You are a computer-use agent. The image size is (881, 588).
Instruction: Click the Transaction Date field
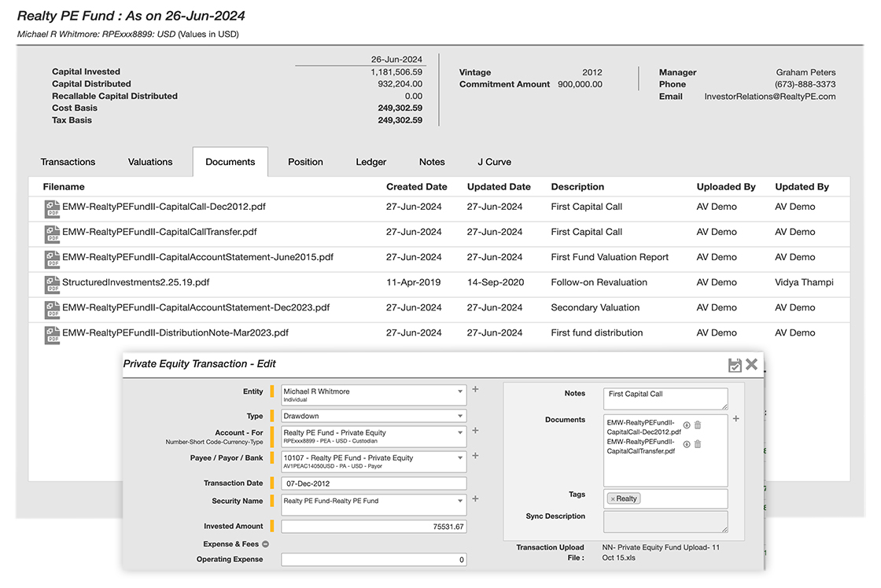point(374,483)
